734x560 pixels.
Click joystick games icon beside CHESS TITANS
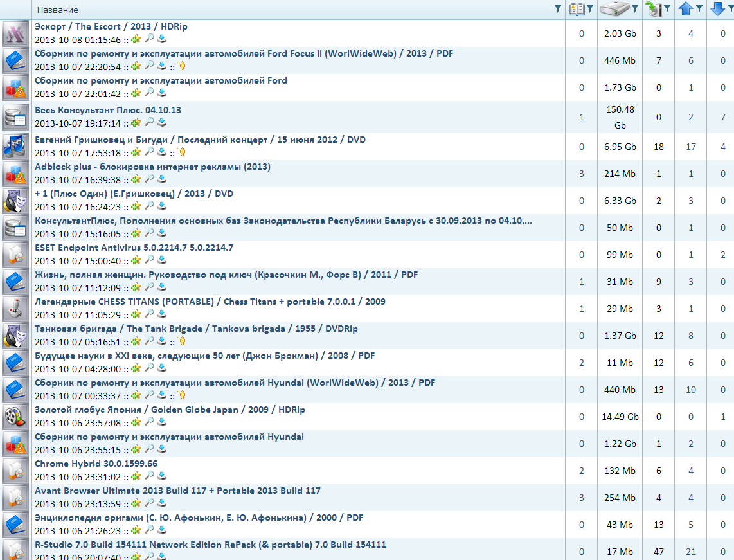click(x=15, y=309)
